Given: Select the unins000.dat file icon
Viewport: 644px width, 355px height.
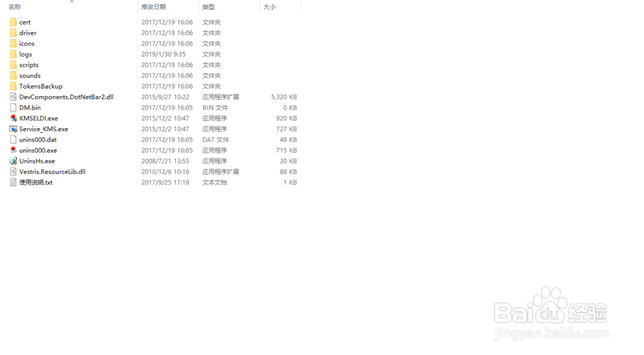Looking at the screenshot, I should [x=13, y=139].
